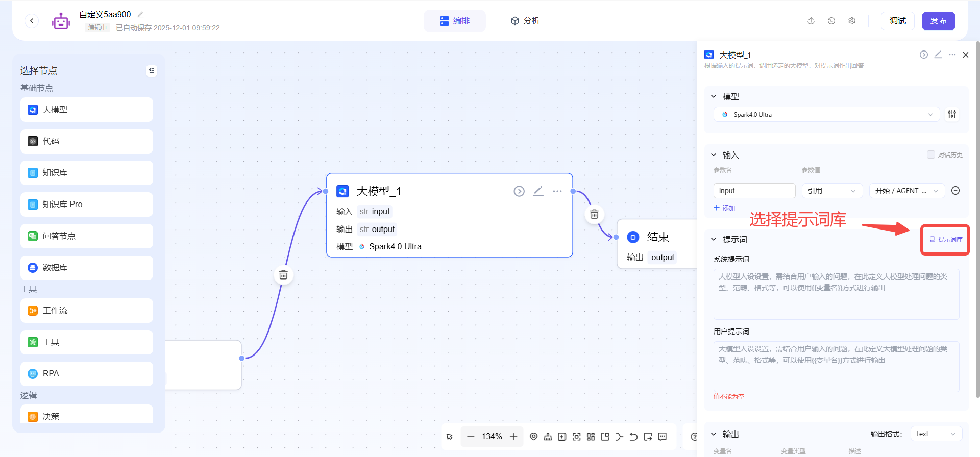Click the 发布 publish button
980x457 pixels.
(938, 21)
